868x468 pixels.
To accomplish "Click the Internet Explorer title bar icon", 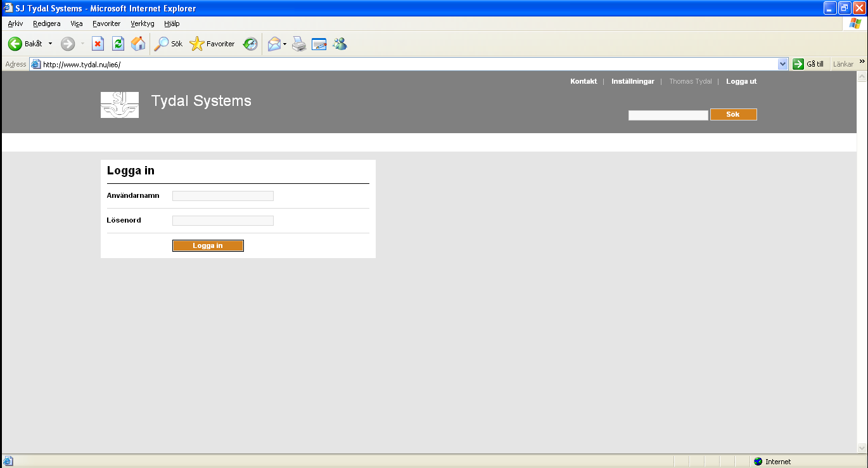I will [x=8, y=8].
